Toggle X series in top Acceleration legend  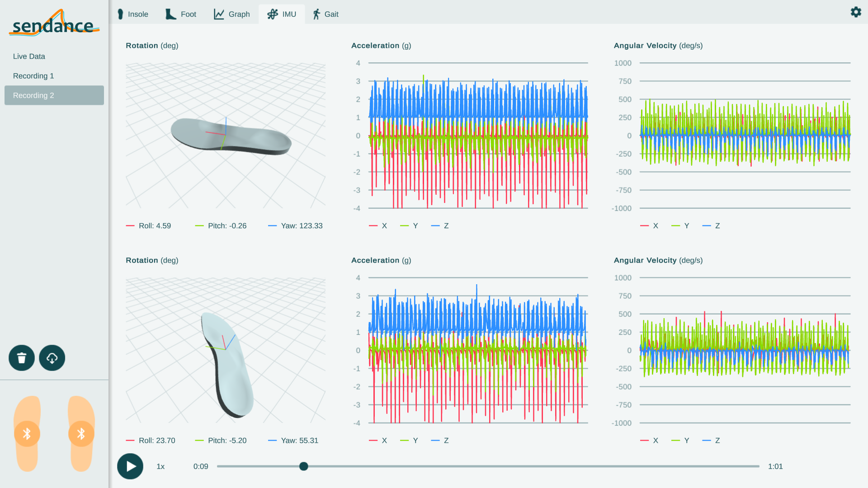click(378, 226)
